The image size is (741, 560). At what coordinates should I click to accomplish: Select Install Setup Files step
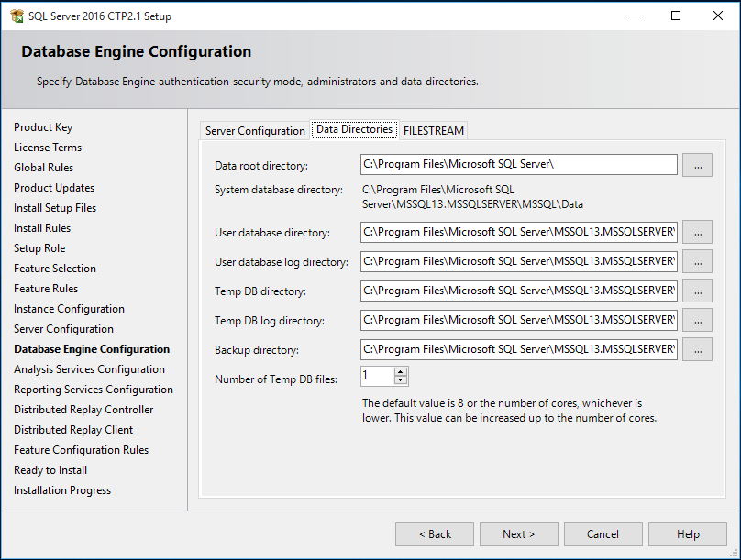click(55, 208)
